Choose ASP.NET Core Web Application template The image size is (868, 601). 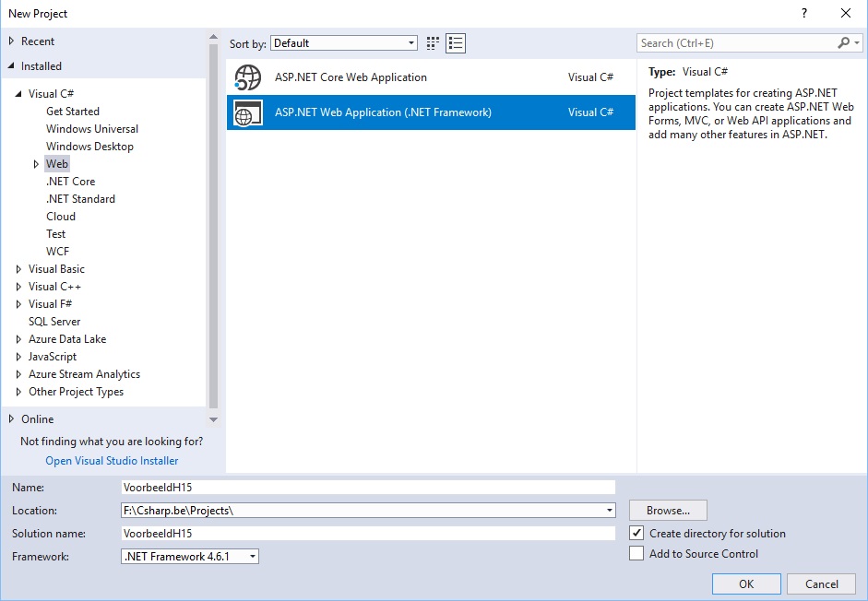pos(431,77)
